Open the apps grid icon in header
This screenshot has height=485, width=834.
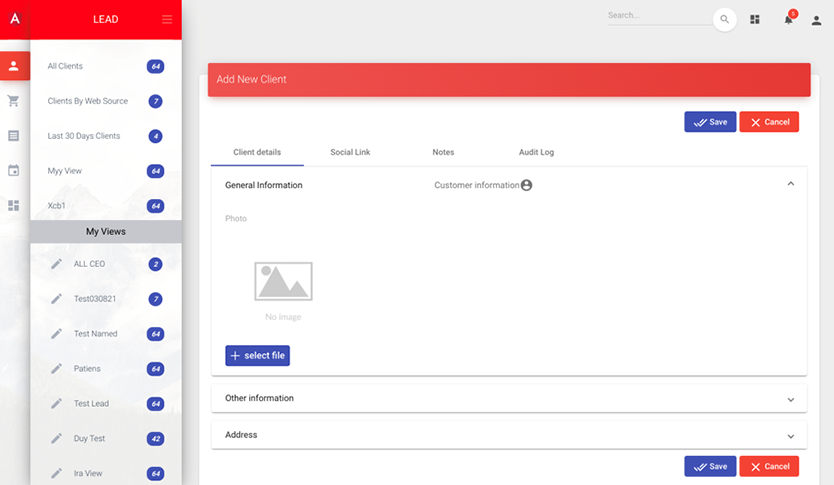755,19
